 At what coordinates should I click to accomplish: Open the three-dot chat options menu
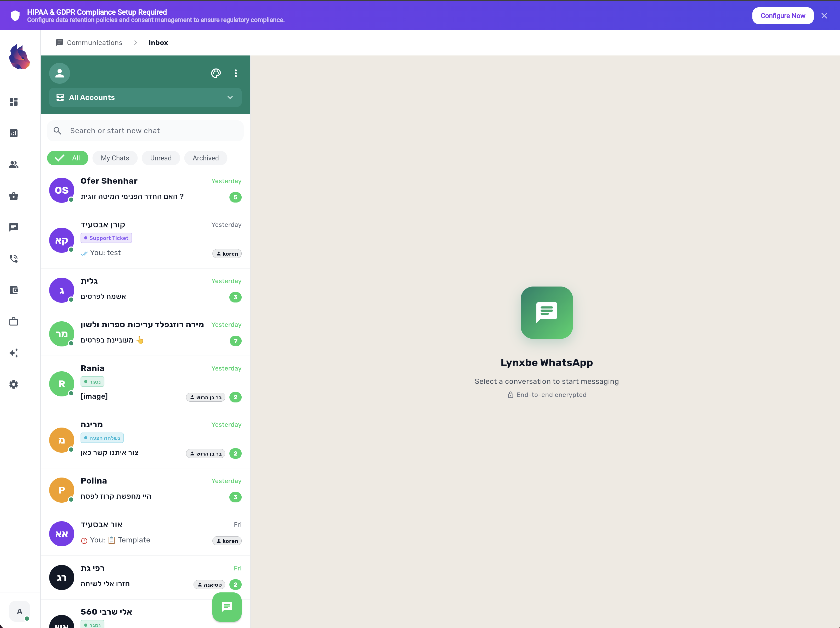(x=236, y=73)
